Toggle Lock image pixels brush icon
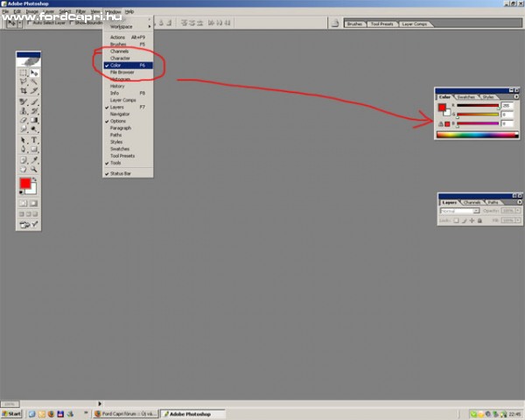The width and height of the screenshot is (525, 420). 464,220
